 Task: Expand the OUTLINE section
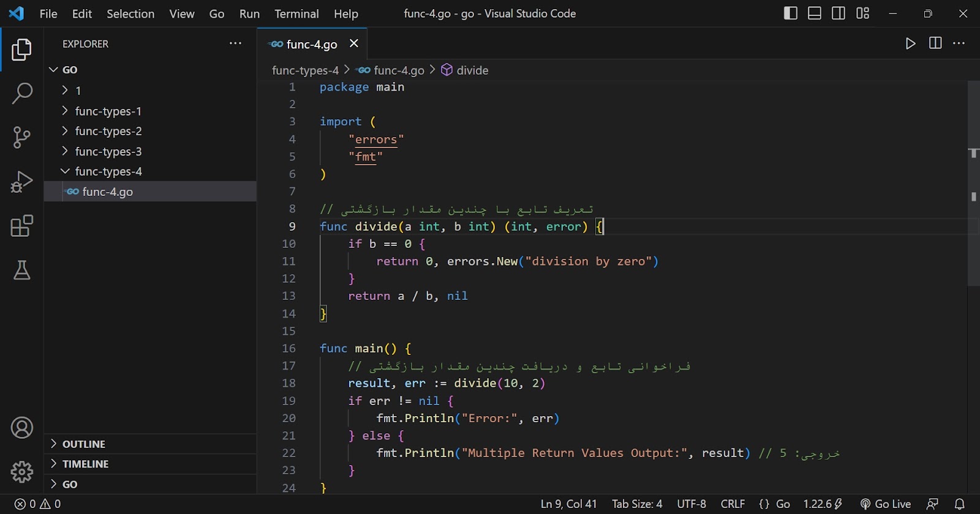150,444
